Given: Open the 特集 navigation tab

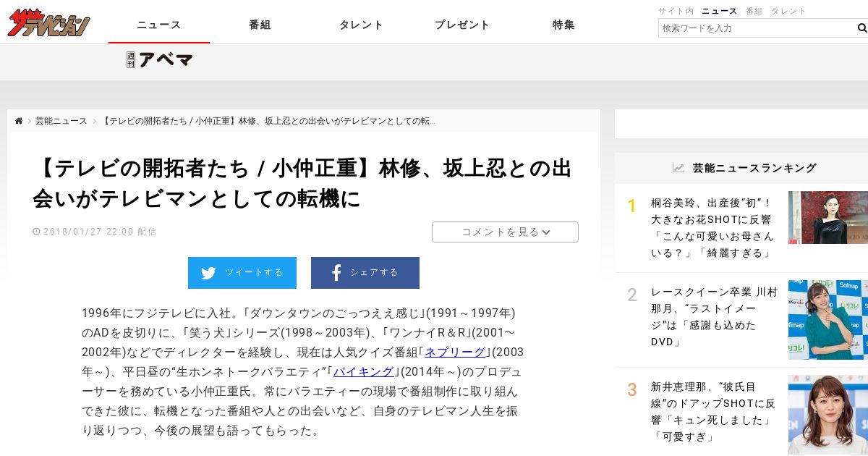Looking at the screenshot, I should pos(564,25).
